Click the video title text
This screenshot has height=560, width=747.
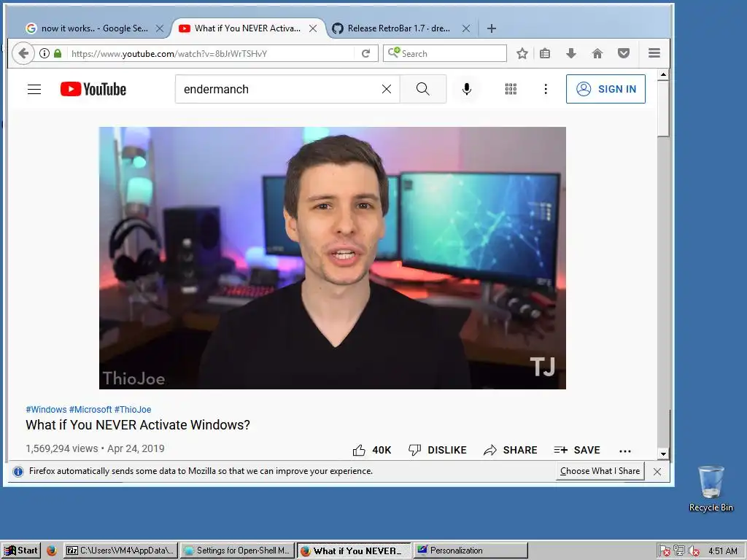coord(138,425)
